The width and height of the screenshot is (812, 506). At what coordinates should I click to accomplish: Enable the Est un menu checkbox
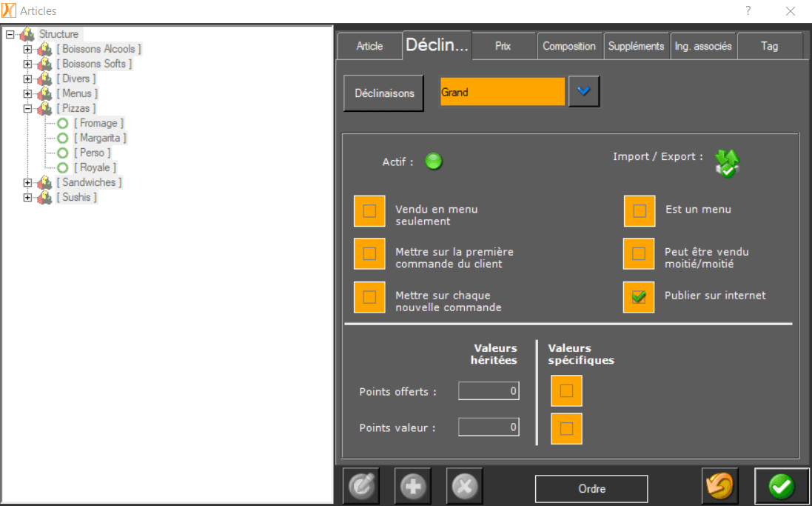(x=638, y=210)
